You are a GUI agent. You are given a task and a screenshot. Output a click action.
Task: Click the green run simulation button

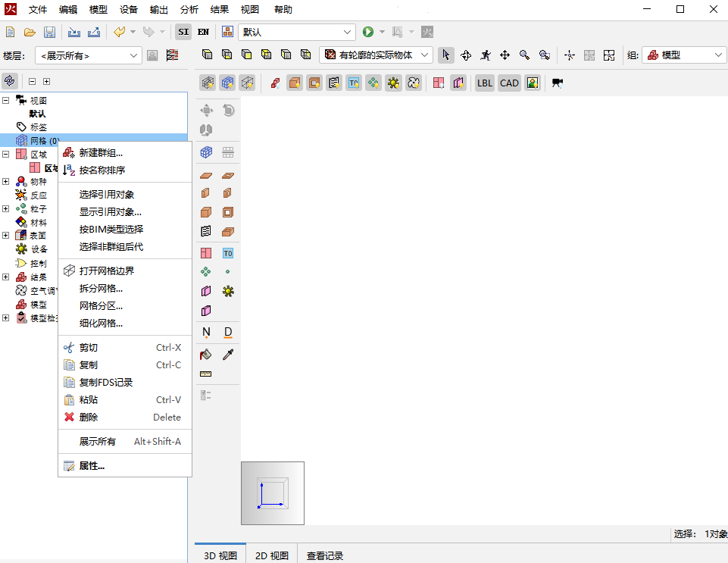(368, 32)
